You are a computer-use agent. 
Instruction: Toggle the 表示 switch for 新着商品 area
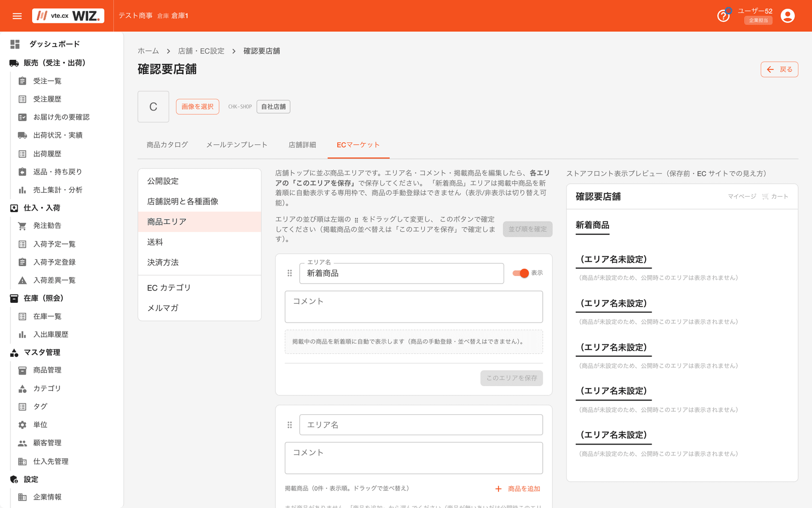[520, 273]
